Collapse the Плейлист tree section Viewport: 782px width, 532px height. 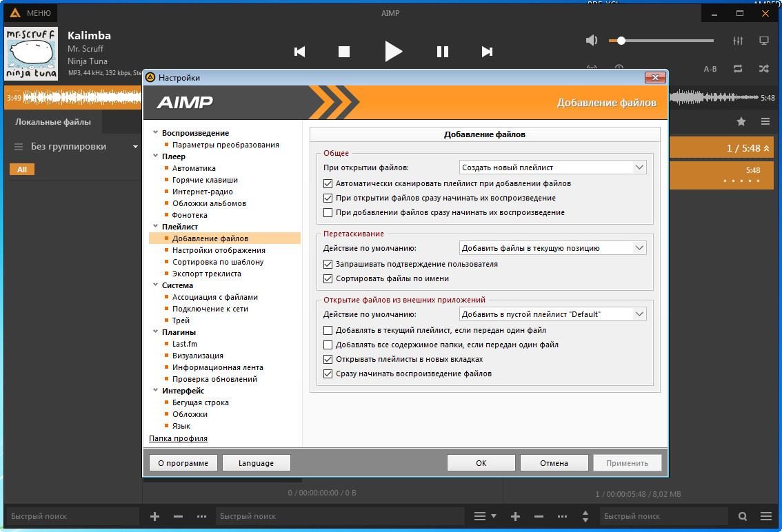coord(155,226)
